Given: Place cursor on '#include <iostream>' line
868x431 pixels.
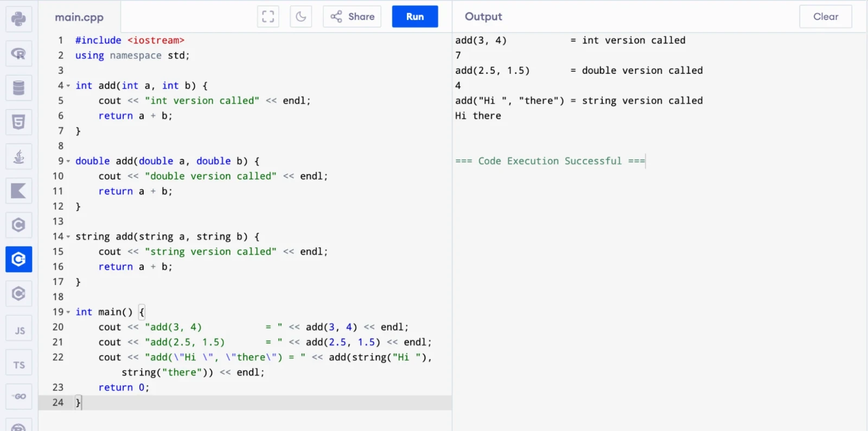Looking at the screenshot, I should (130, 40).
